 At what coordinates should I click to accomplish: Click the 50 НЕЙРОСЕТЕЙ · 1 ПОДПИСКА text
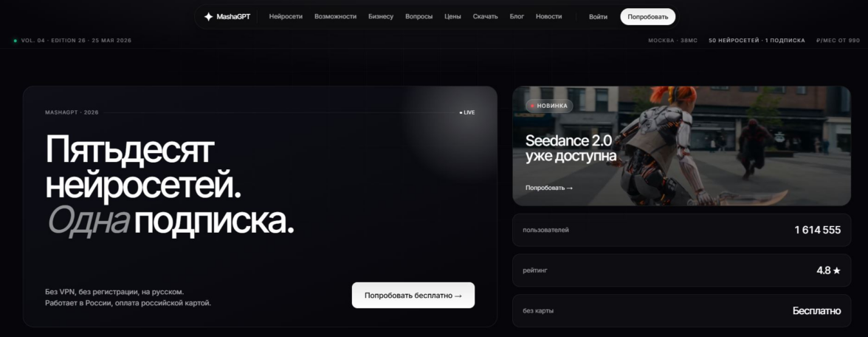tap(757, 41)
